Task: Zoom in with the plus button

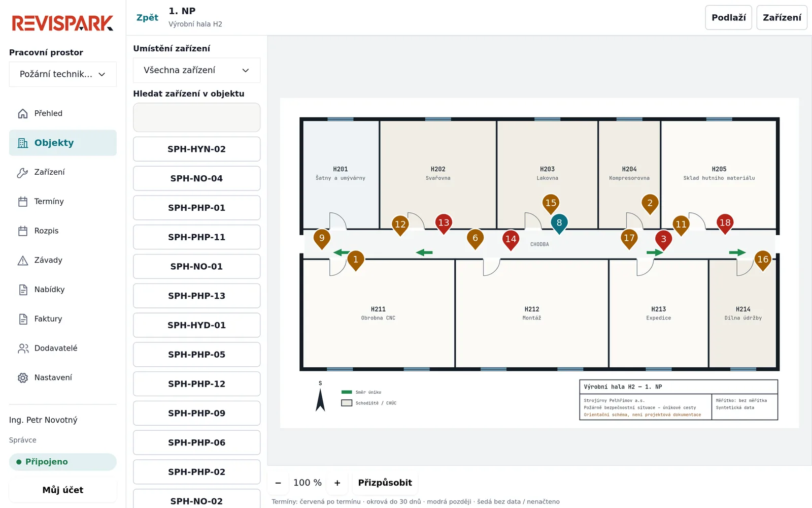Action: coord(337,483)
